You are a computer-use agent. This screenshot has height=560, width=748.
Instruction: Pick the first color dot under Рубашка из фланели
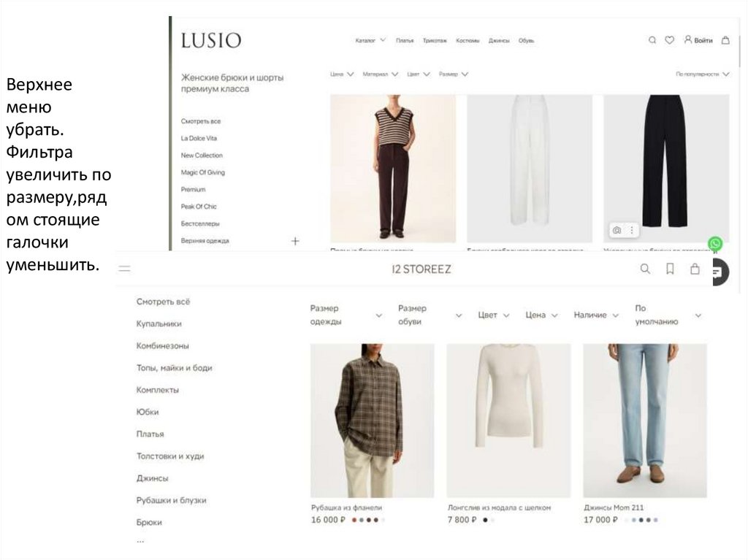click(354, 520)
